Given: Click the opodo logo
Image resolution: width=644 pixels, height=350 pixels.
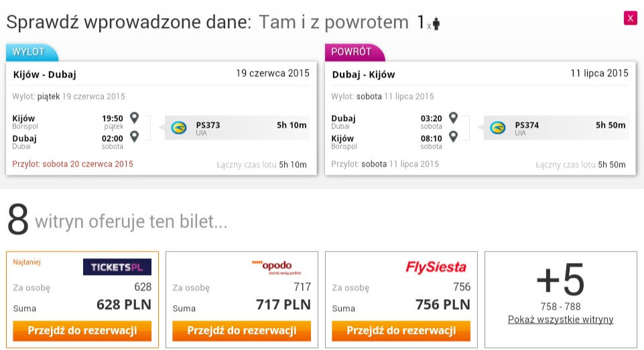Looking at the screenshot, I should [276, 267].
